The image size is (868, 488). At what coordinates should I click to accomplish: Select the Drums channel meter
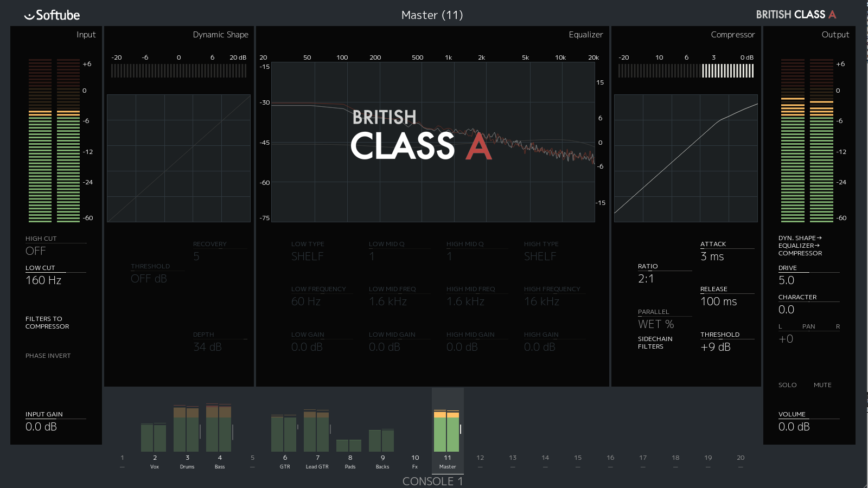coord(187,429)
